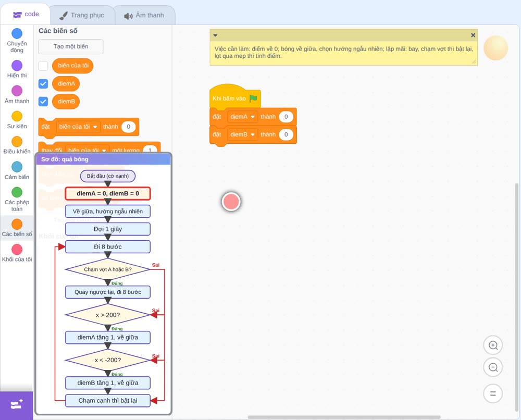521x420 pixels.
Task: Switch to the code tab
Action: click(26, 14)
